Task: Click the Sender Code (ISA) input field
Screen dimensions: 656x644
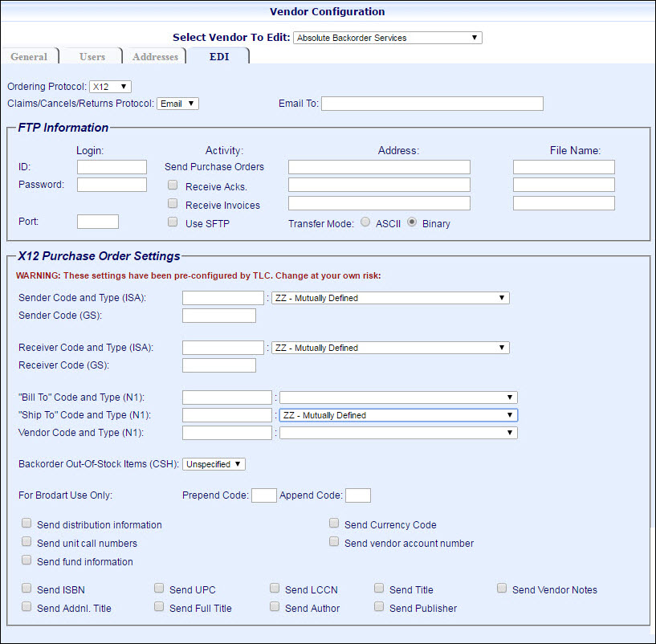Action: [x=223, y=298]
